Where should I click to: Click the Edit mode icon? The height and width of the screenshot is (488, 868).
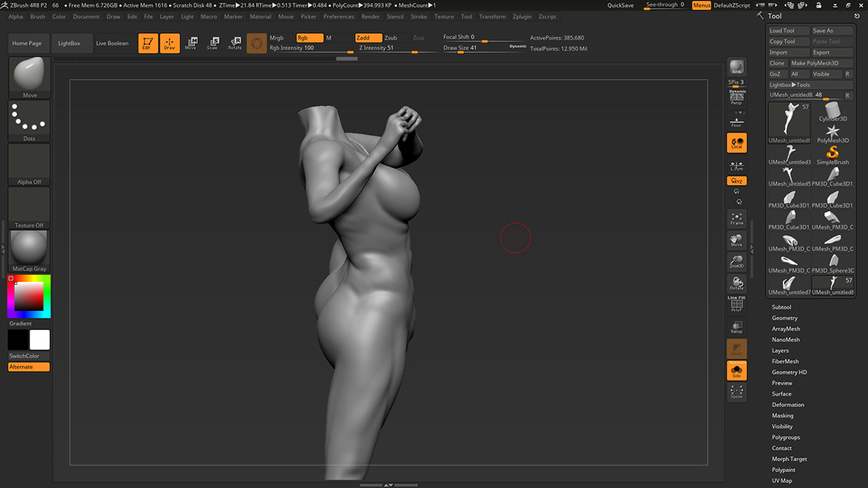(x=148, y=43)
